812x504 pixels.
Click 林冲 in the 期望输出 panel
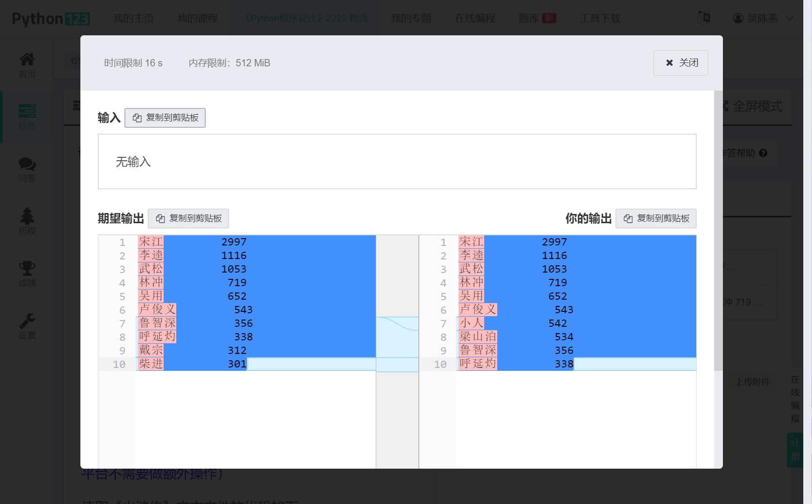coord(151,282)
